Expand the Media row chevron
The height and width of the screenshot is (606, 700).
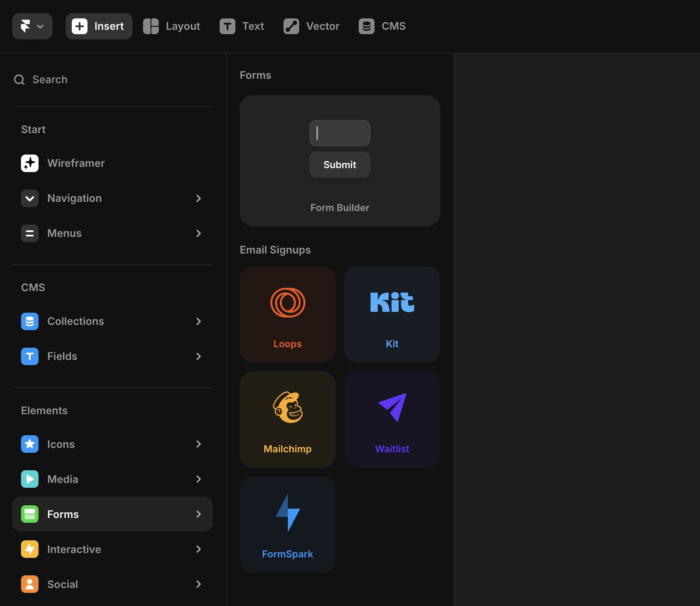click(x=199, y=479)
